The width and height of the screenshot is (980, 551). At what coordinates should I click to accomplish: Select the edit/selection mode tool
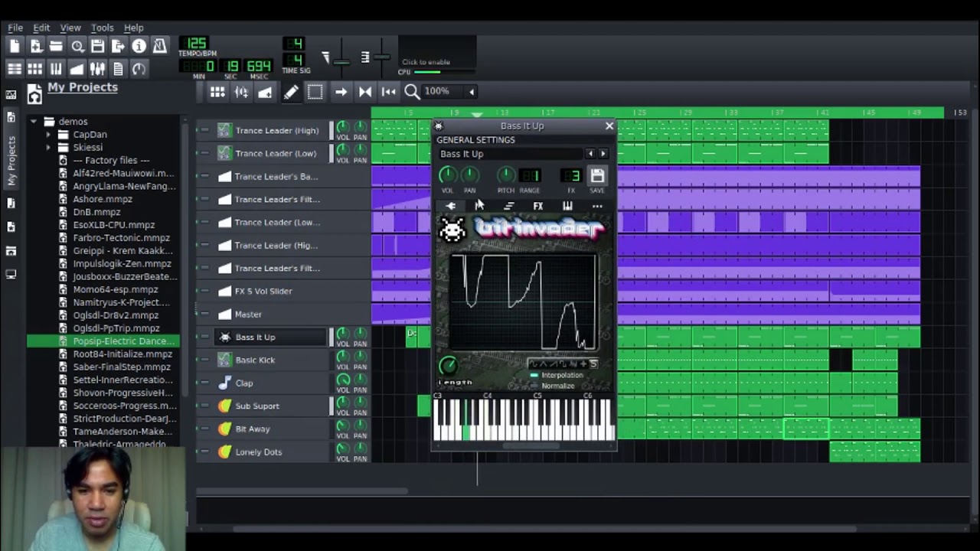315,92
